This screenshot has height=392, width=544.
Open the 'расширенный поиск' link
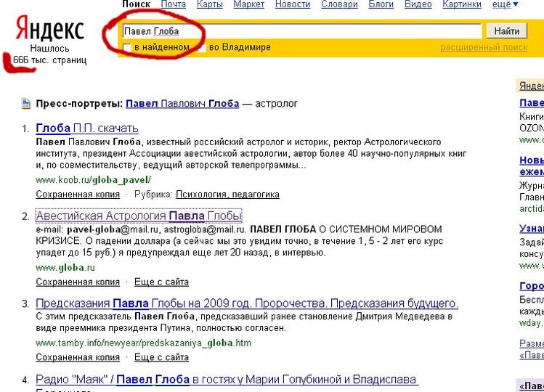pos(484,47)
